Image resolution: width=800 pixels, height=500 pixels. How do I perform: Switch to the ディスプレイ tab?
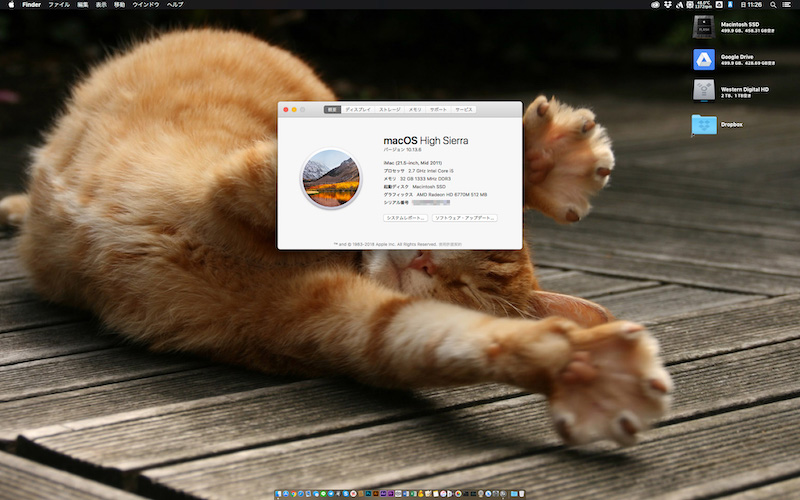358,110
